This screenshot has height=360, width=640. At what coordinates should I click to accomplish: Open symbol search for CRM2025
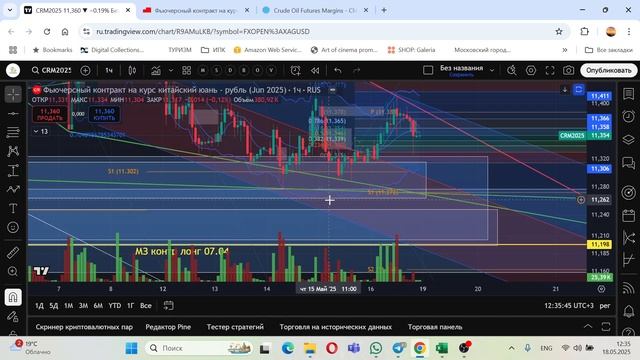[x=52, y=70]
